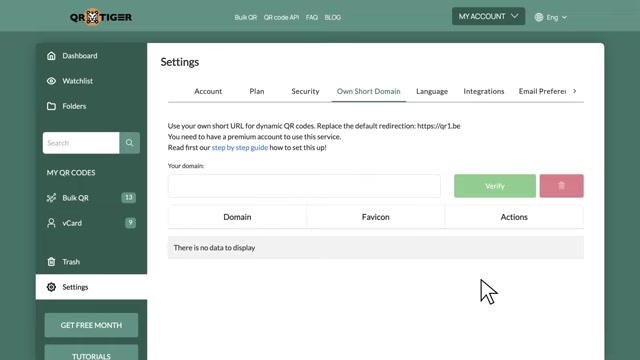Viewport: 640px width, 360px height.
Task: Open the step by step guide link
Action: tap(240, 147)
